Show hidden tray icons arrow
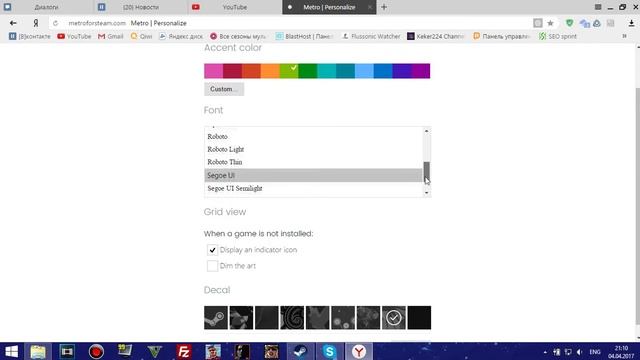 point(545,352)
